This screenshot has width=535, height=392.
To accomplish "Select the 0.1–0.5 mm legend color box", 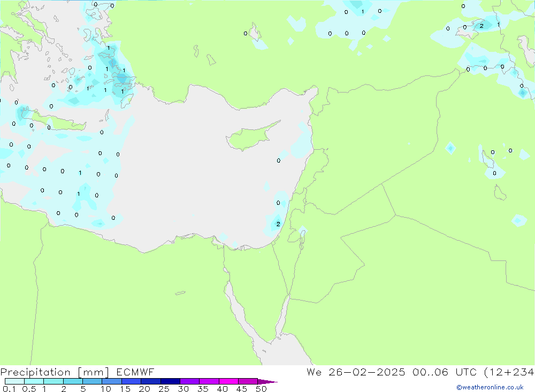I will point(14,381).
